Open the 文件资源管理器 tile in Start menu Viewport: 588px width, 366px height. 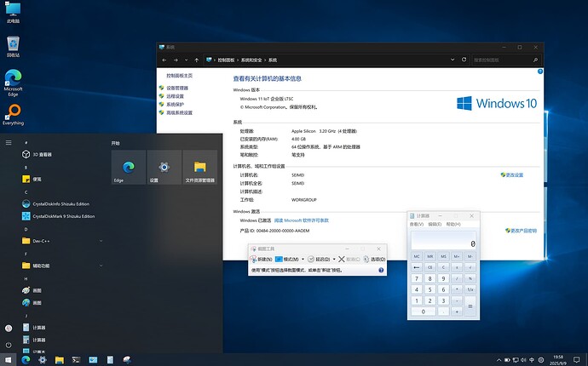click(200, 167)
